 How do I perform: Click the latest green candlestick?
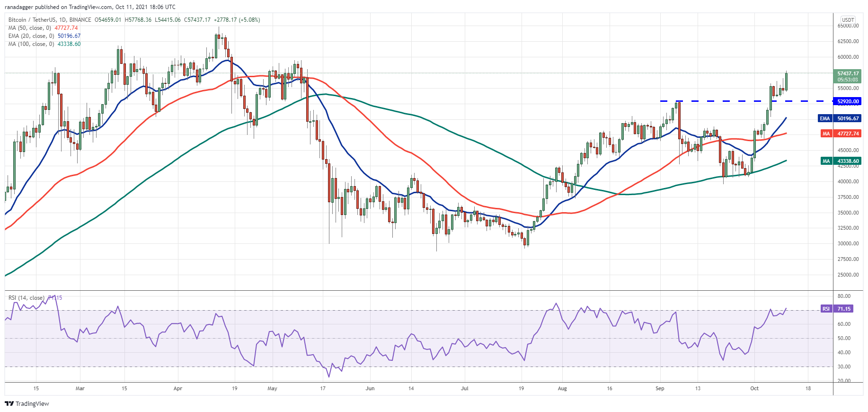click(x=786, y=81)
